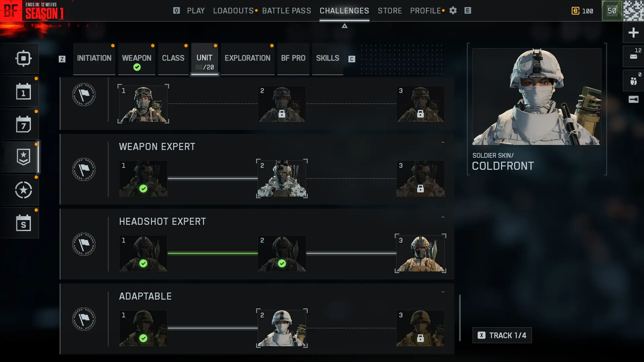Viewport: 644px width, 362px height.
Task: Select the daily challenges calendar icon
Action: (23, 92)
